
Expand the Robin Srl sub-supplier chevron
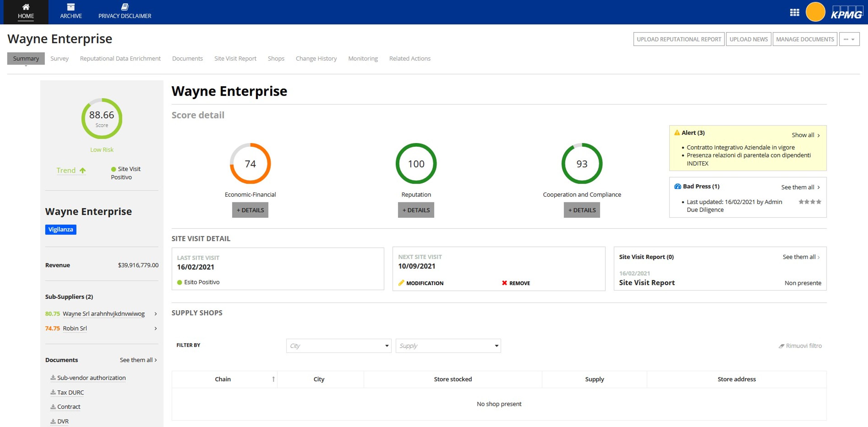pyautogui.click(x=156, y=328)
